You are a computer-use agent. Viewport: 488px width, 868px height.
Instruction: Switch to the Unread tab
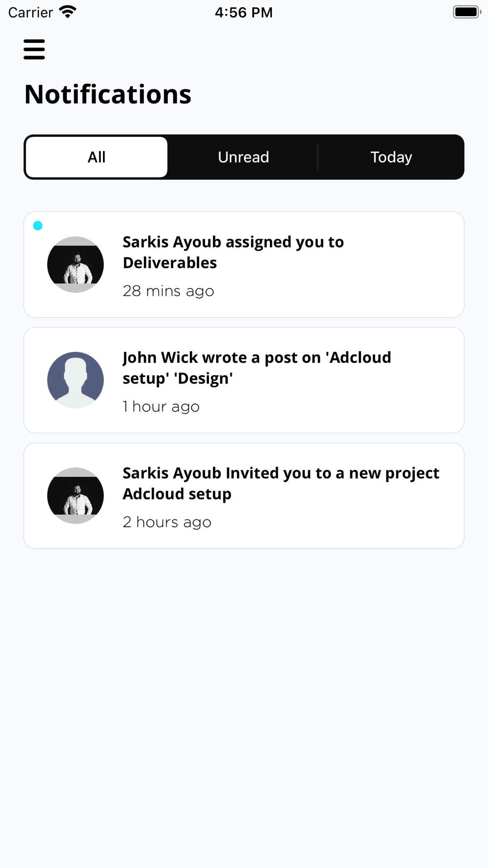(244, 157)
